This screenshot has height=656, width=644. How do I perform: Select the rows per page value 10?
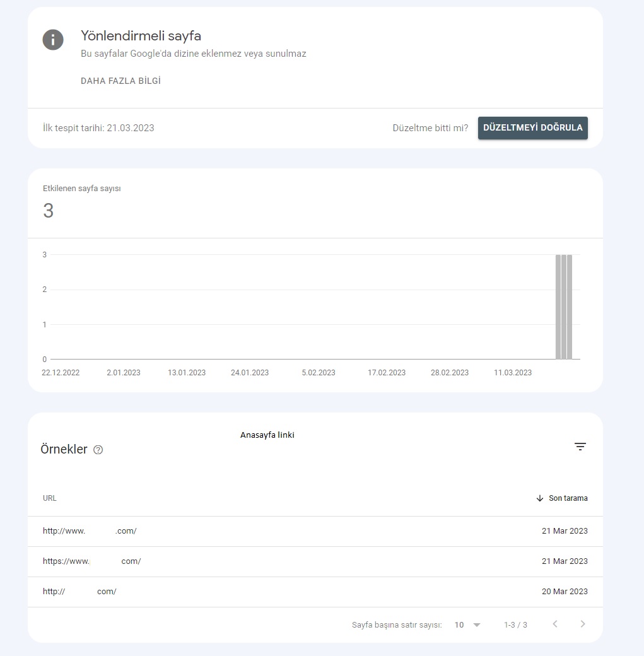click(459, 625)
